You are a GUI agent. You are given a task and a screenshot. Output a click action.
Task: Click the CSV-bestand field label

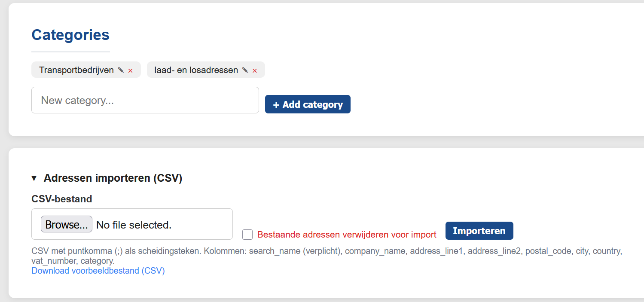click(62, 199)
